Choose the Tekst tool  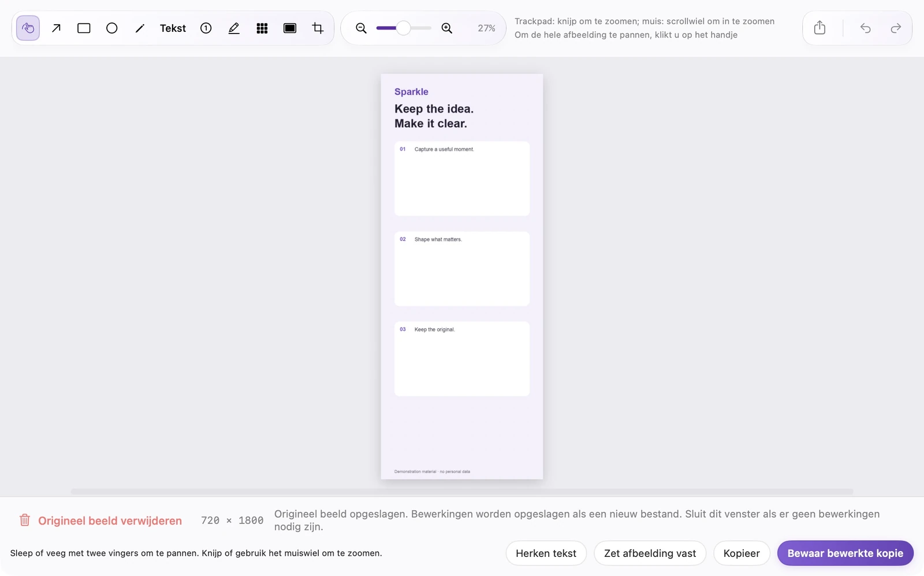pos(173,28)
